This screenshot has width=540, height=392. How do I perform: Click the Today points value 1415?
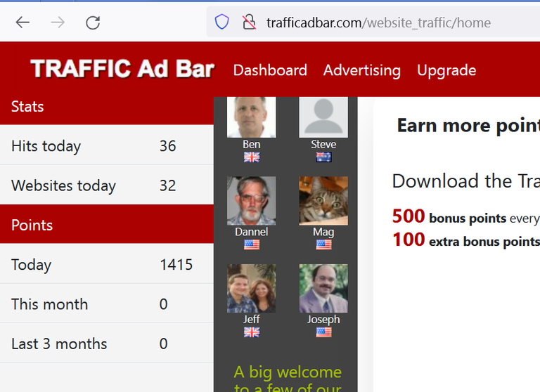(x=176, y=265)
